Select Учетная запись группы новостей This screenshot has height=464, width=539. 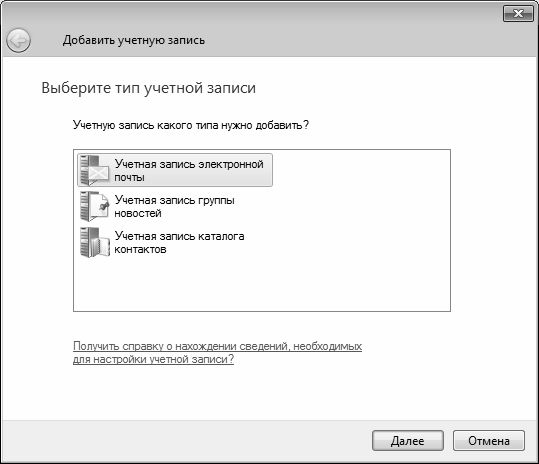157,206
